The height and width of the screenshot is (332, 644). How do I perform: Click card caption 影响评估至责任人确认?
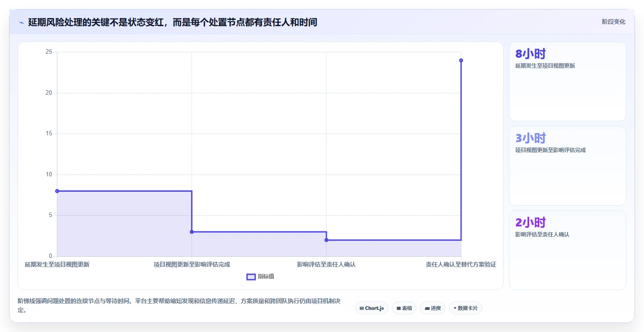pyautogui.click(x=542, y=235)
